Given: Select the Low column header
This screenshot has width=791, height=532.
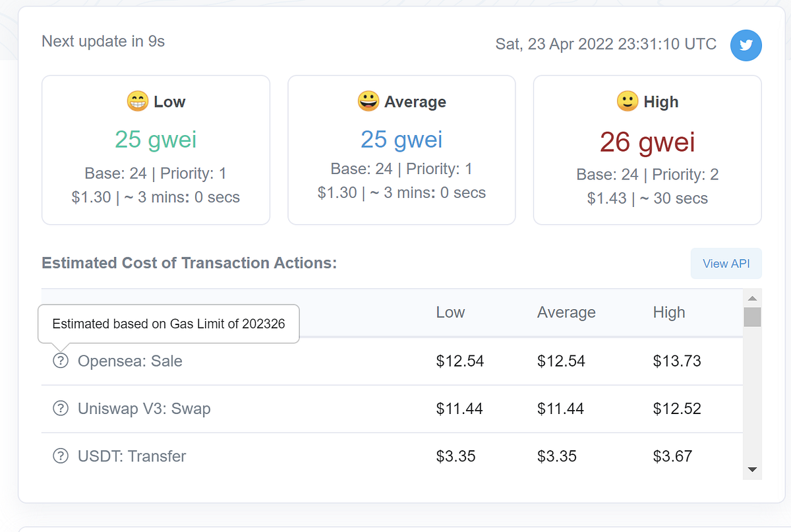Looking at the screenshot, I should point(450,312).
